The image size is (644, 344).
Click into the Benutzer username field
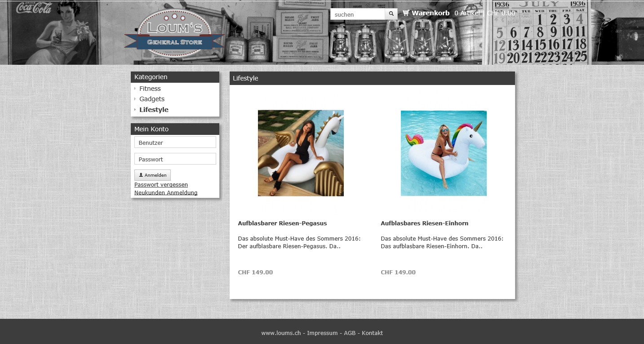pyautogui.click(x=175, y=143)
